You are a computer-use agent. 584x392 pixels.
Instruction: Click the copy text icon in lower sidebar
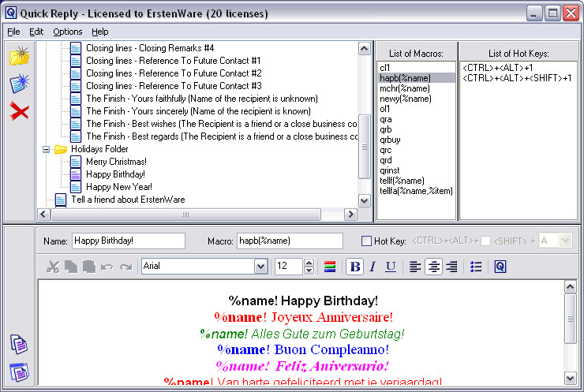[19, 344]
